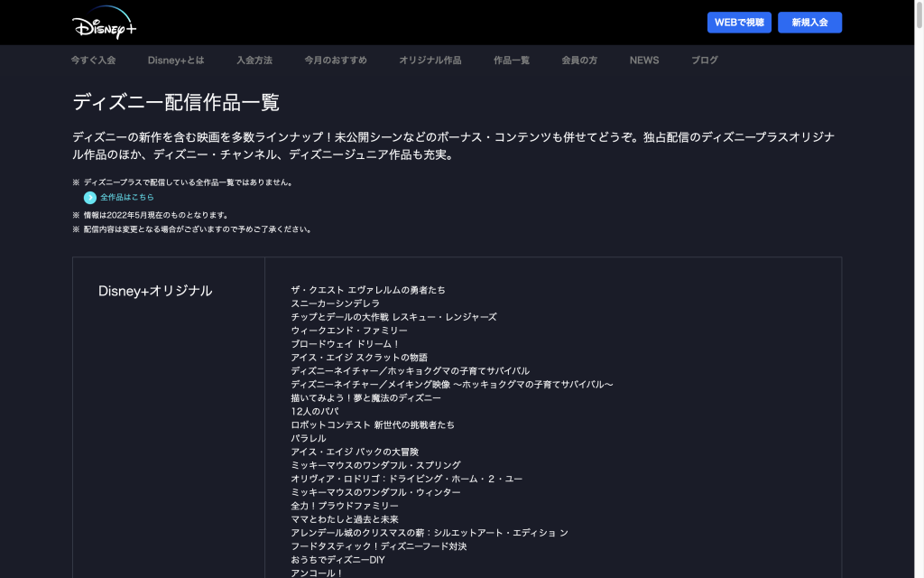Screen dimensions: 924x578
Task: Select the スニーカーシンデレラ title
Action: click(336, 303)
